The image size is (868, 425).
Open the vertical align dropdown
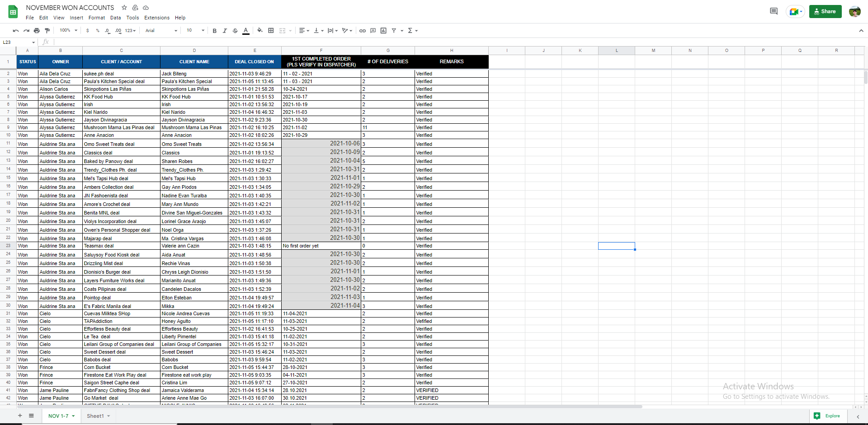[x=319, y=31]
